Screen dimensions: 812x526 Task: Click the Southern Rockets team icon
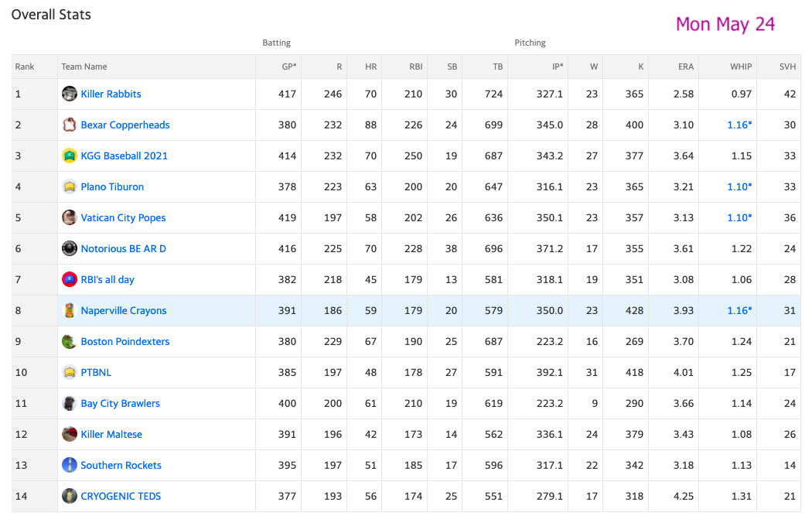[x=70, y=465]
